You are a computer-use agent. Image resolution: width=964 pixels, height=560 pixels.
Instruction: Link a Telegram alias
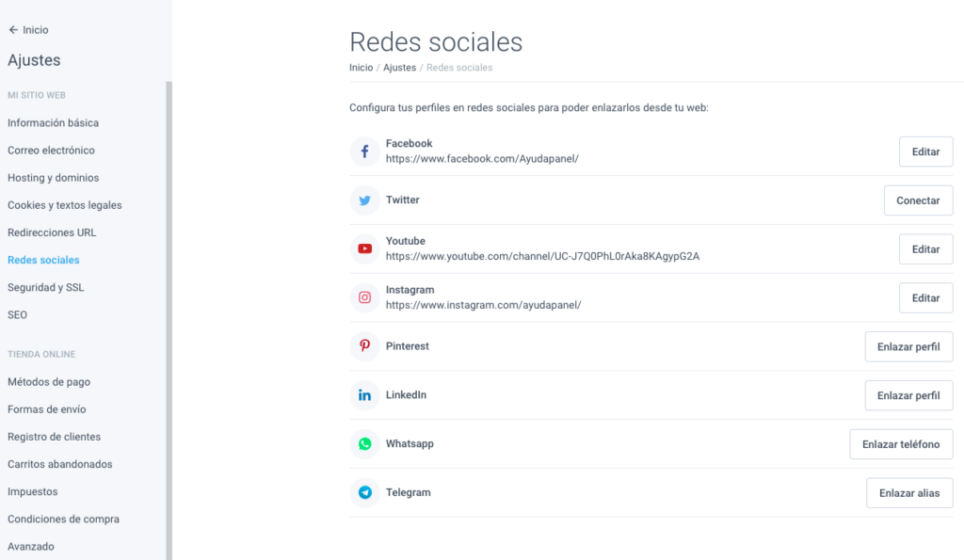910,493
